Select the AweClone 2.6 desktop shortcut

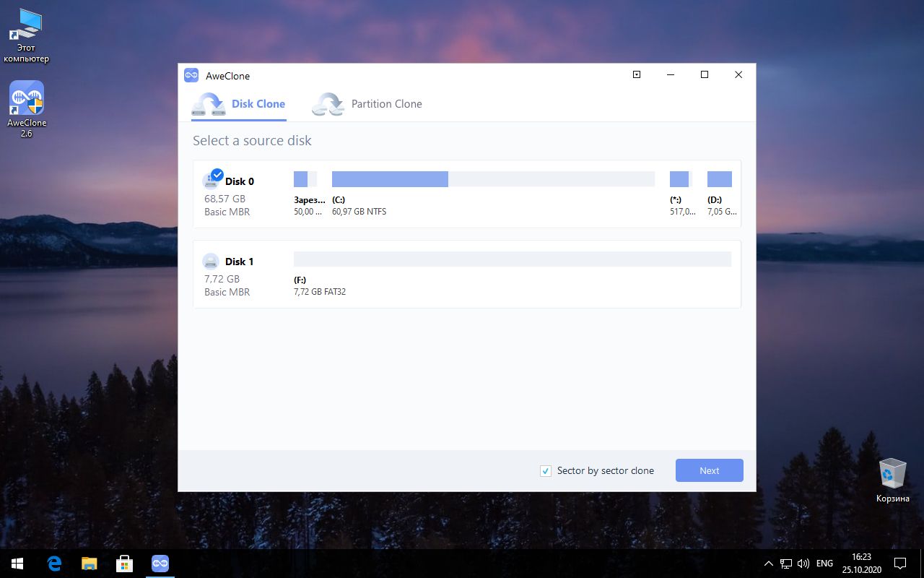pyautogui.click(x=27, y=109)
